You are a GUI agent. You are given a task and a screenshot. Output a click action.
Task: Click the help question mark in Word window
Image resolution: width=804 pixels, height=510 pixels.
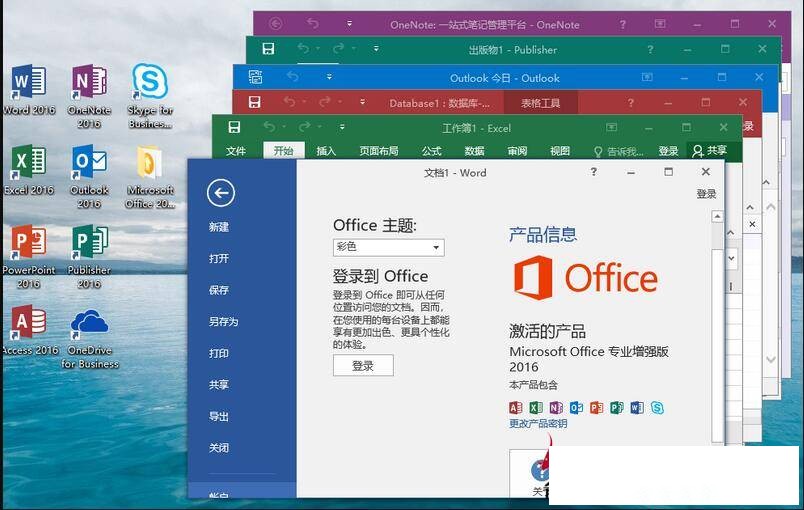(593, 172)
